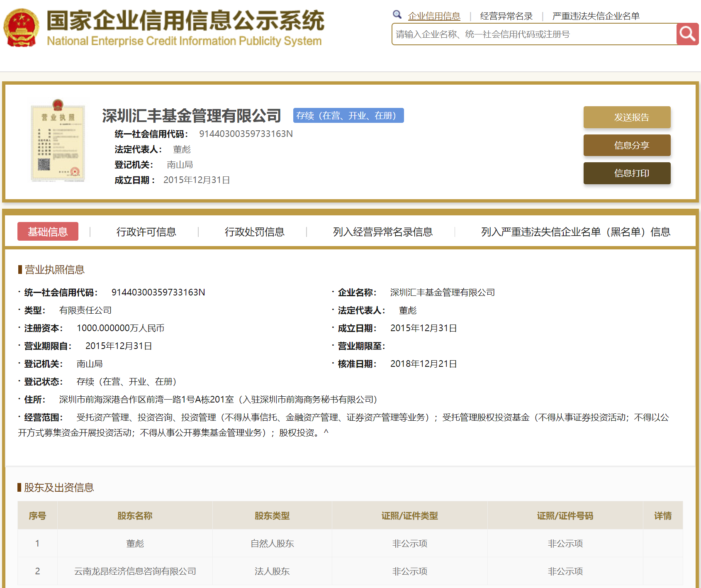Open the business license thumbnail image
Screen dimensions: 701x588
tap(58, 140)
